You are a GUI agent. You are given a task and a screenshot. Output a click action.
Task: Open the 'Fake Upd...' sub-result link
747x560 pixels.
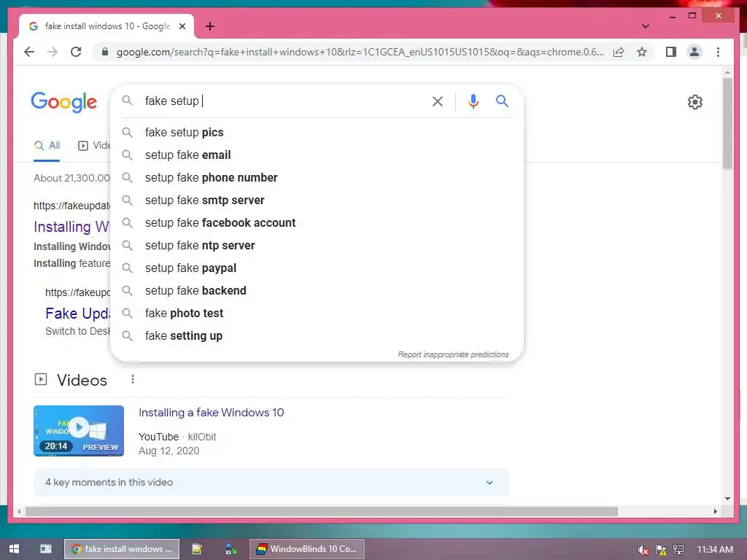[77, 314]
